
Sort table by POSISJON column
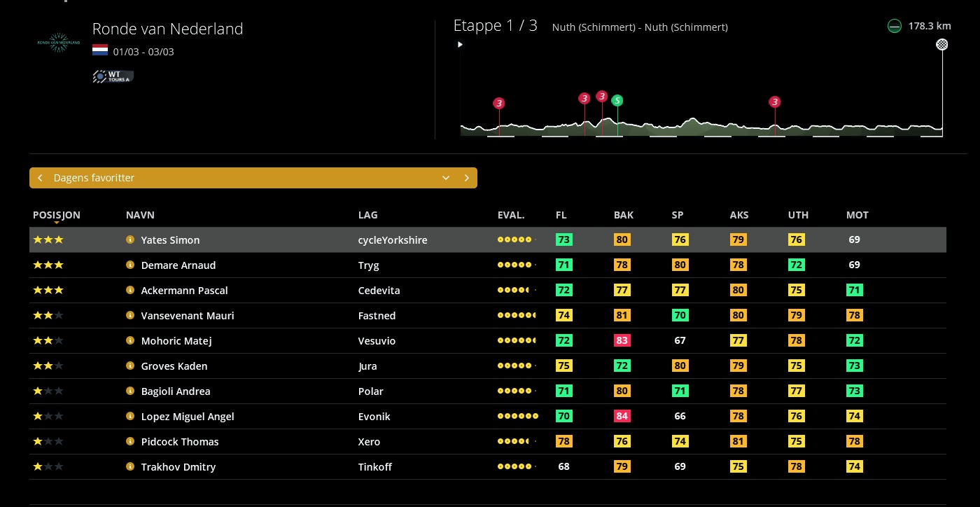point(57,215)
